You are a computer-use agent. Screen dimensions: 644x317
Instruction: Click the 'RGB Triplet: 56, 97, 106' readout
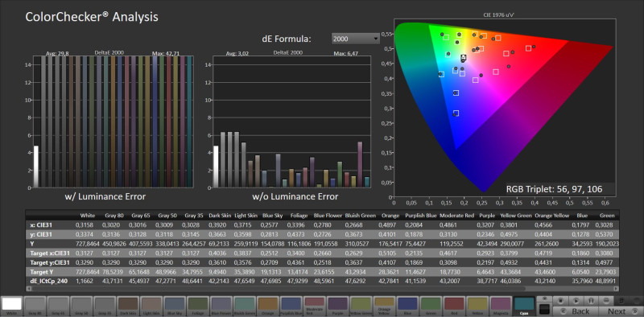coord(554,189)
